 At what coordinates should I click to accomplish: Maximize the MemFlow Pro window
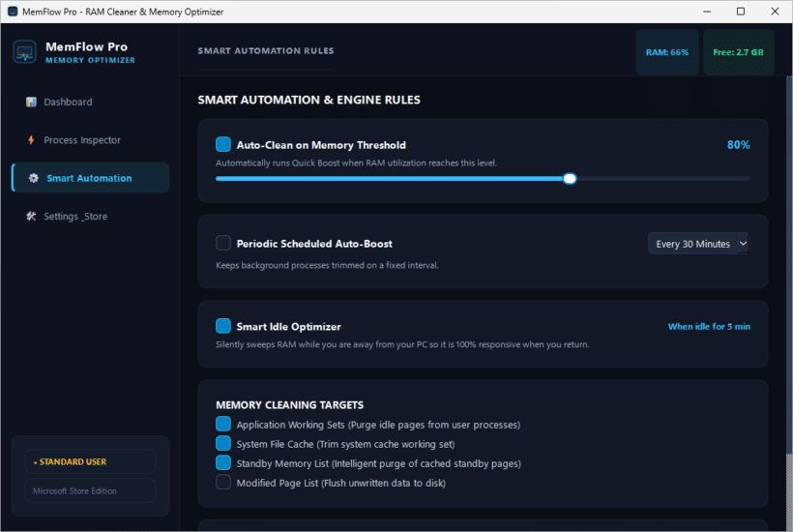click(741, 12)
